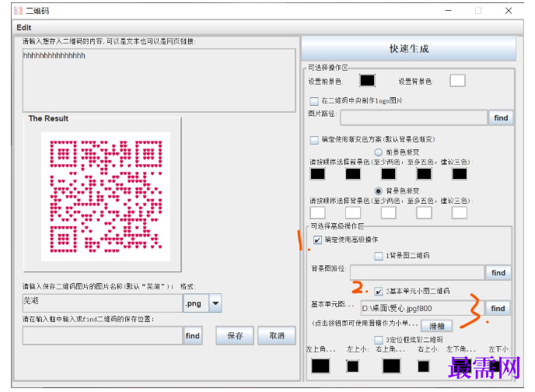The height and width of the screenshot is (392, 535).
Task: Pick the third black foreground gradient swatch
Action: pos(389,174)
